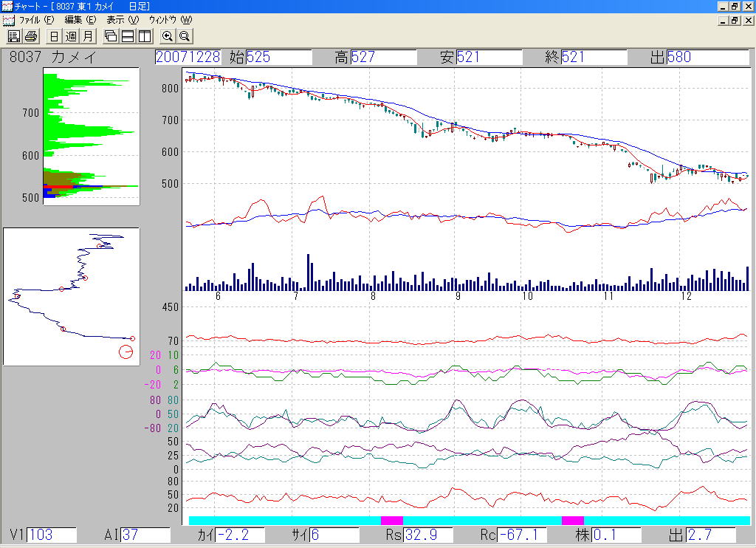Click the V1 field showing 103
Image resolution: width=756 pixels, height=548 pixels.
tap(52, 535)
